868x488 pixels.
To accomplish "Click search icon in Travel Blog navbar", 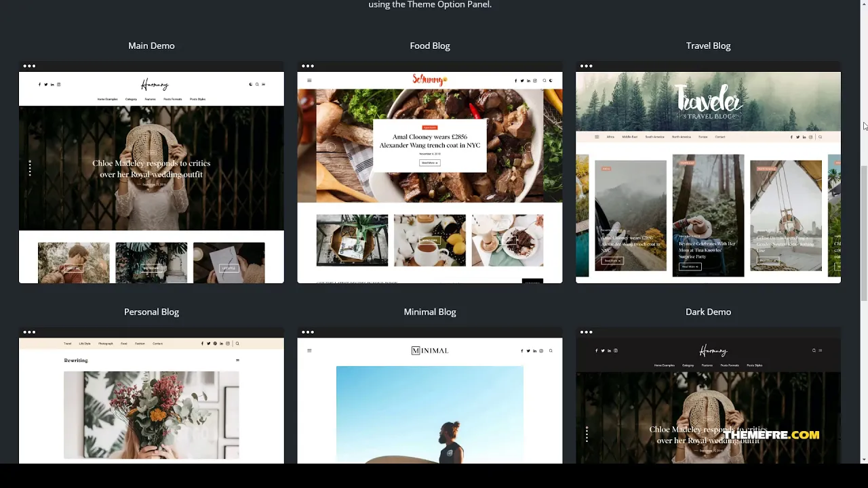I will click(820, 137).
